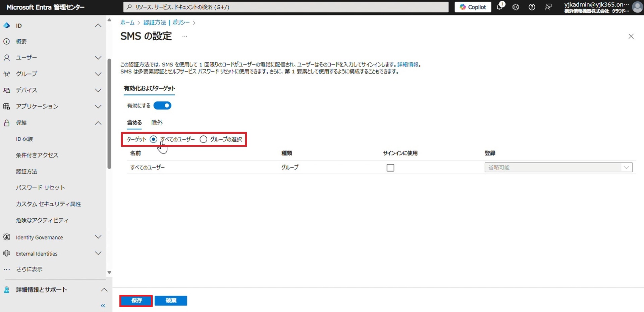Screen dimensions: 644x312
Task: Toggle the 有効にする switch
Action: click(162, 105)
